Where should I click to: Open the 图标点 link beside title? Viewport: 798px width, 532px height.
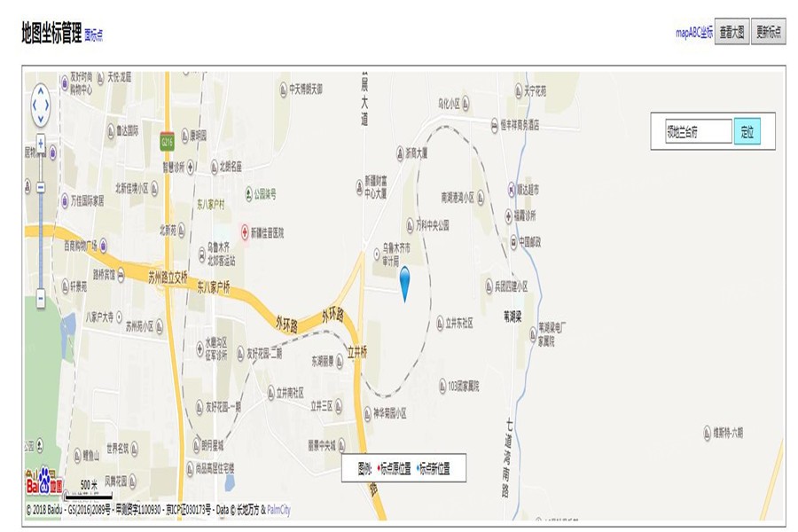click(x=94, y=35)
